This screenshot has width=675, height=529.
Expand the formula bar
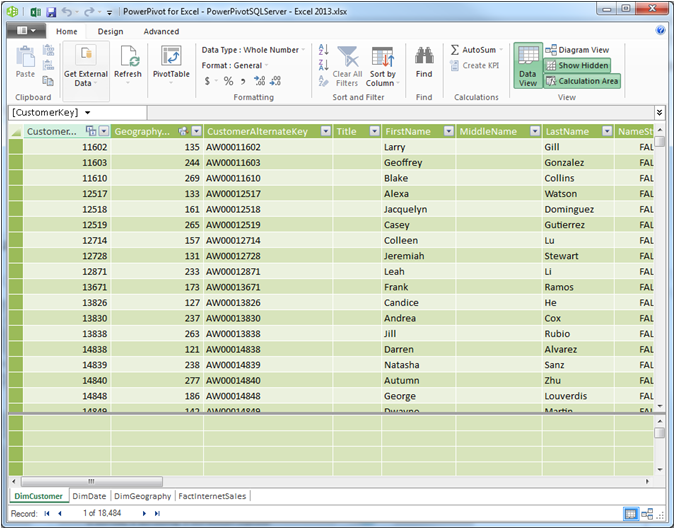[660, 113]
